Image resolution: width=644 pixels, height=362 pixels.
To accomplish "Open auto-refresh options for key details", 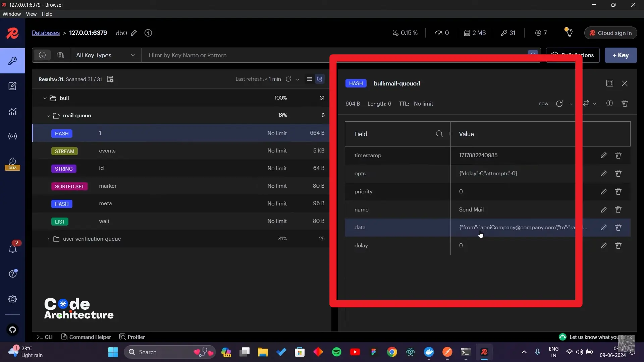I will coord(571,104).
